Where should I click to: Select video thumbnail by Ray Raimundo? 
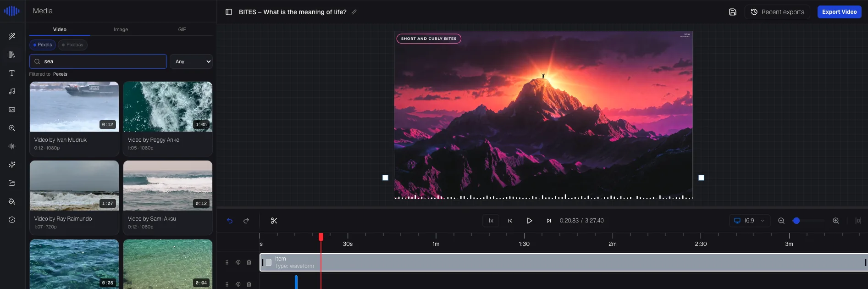pos(74,186)
